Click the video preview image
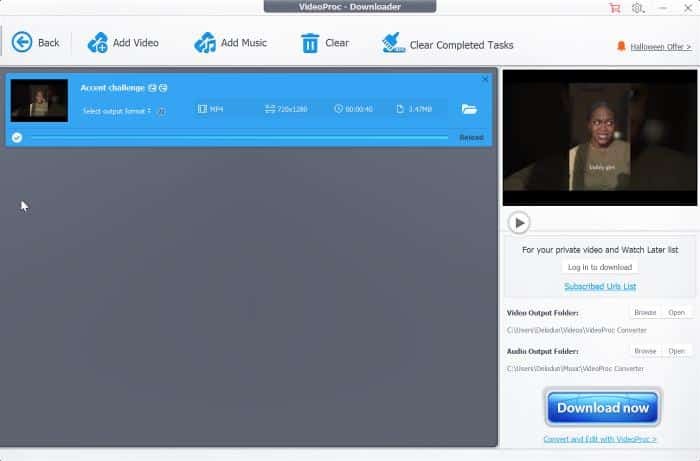 point(600,137)
